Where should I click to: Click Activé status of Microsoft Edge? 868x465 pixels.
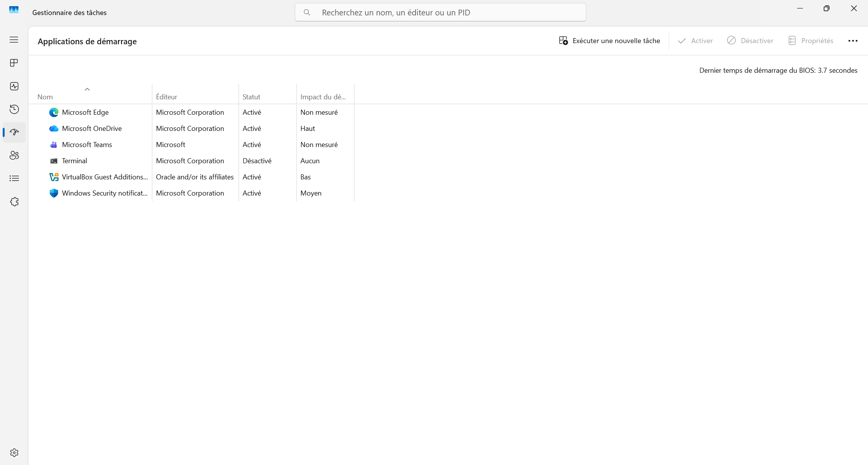252,112
